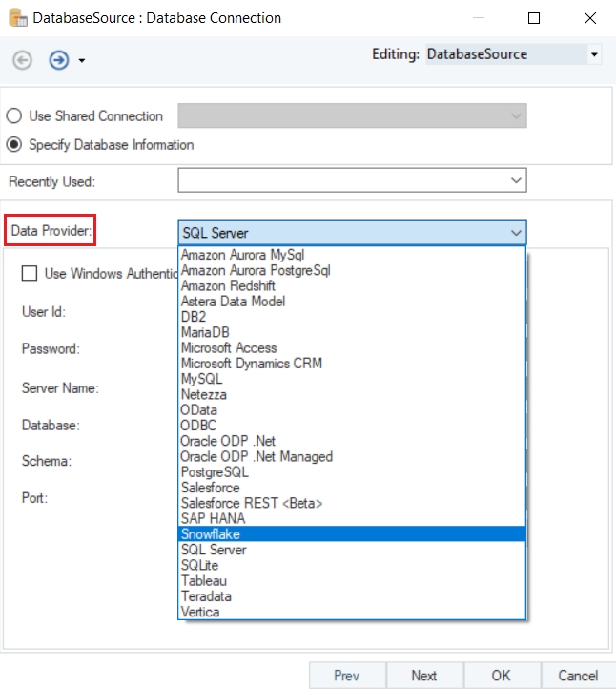
Task: Pick PostgreSQL as data provider
Action: 215,472
